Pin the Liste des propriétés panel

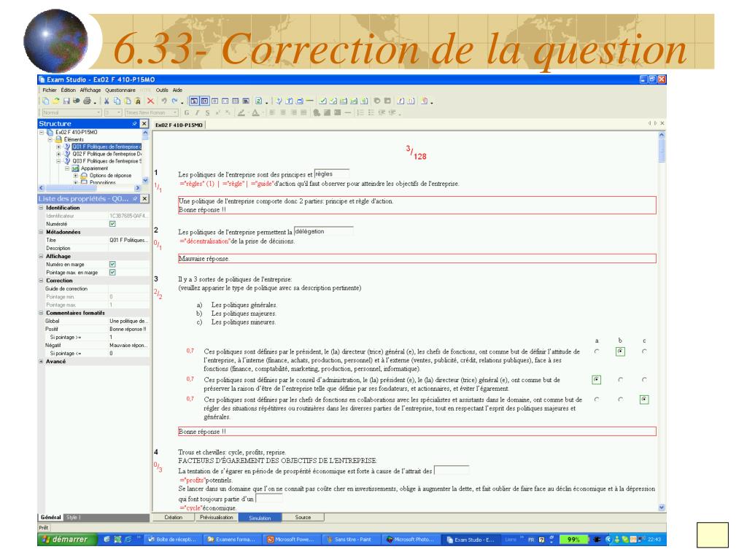135,199
